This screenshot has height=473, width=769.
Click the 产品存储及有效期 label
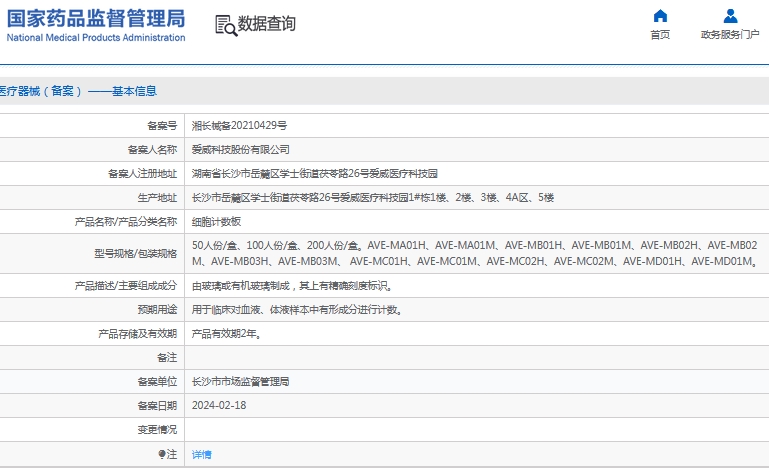coord(138,334)
